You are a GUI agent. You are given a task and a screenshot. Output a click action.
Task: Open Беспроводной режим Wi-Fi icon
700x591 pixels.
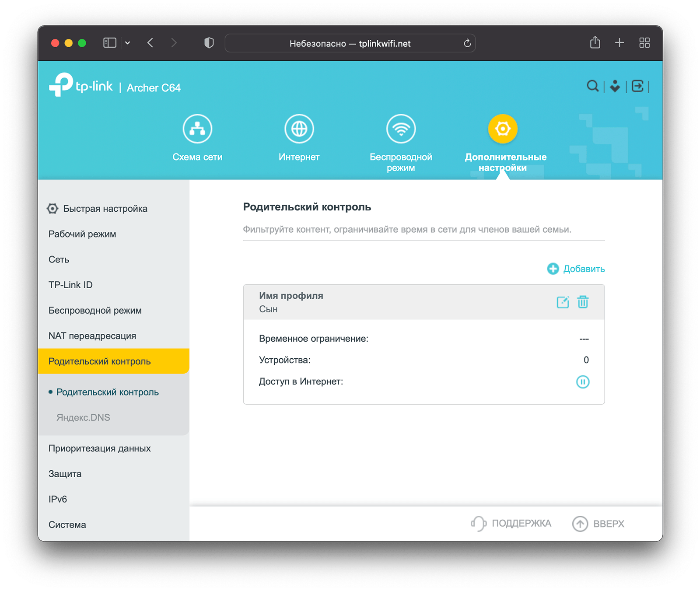401,129
